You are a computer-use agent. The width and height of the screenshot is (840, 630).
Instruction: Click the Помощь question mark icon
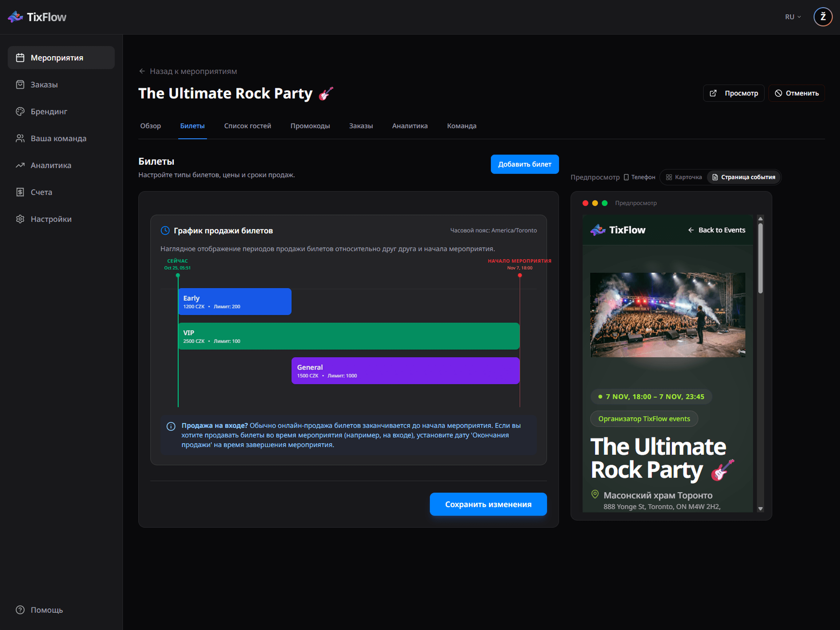click(x=20, y=610)
